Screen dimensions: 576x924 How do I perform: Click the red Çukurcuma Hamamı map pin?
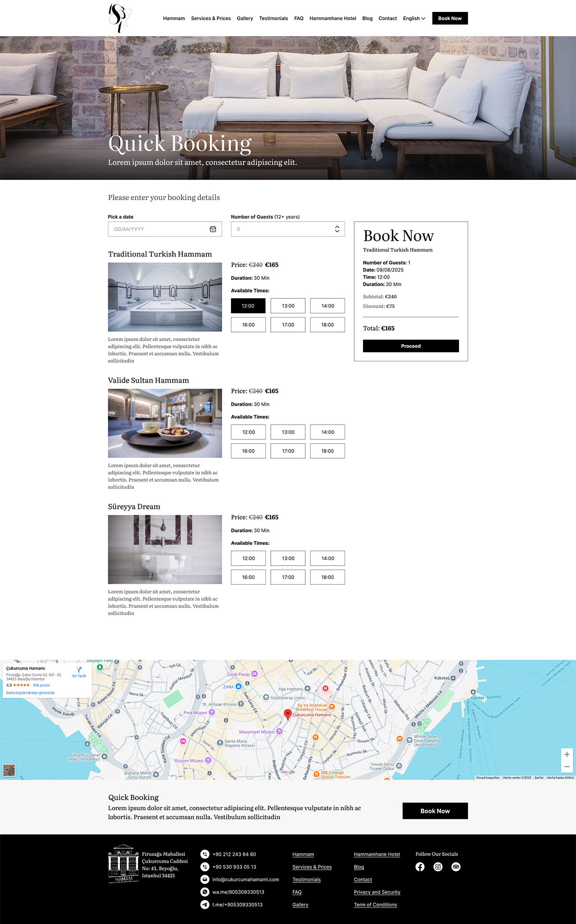tap(288, 714)
